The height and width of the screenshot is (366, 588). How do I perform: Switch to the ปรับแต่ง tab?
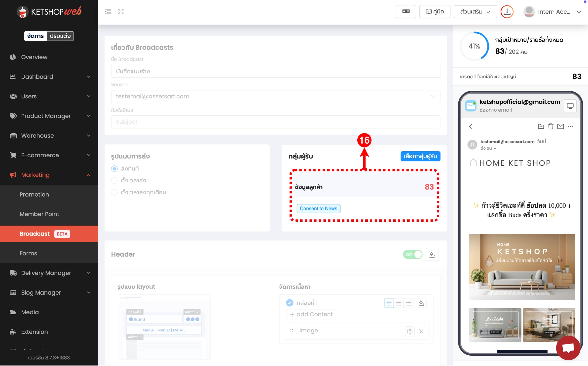click(60, 36)
